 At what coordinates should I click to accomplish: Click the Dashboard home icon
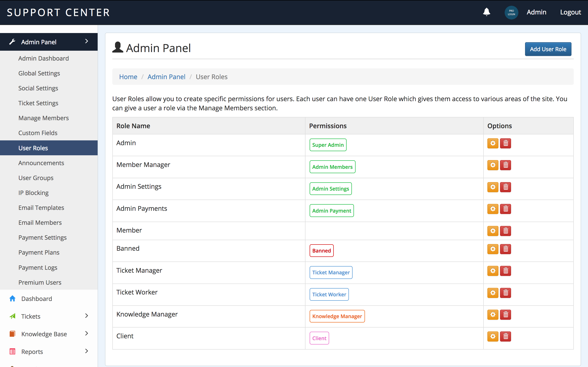pos(12,299)
